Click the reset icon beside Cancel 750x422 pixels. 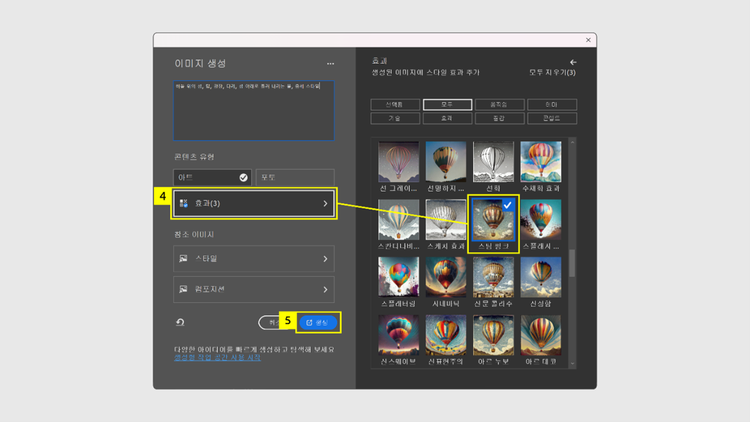pyautogui.click(x=180, y=322)
